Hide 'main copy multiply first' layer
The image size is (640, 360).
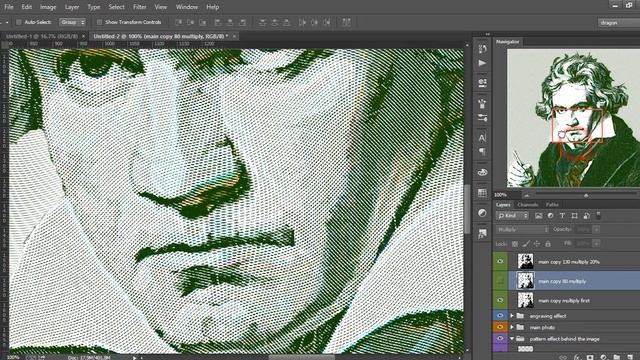point(500,300)
